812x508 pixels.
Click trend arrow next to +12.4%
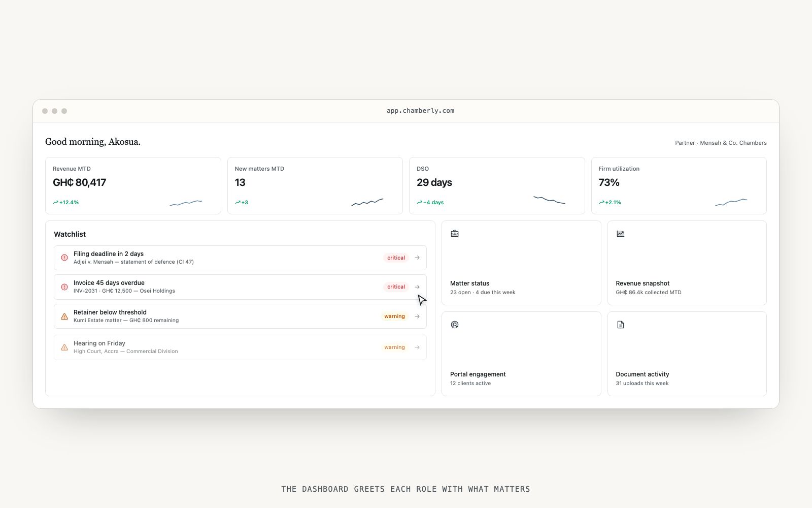pos(55,202)
